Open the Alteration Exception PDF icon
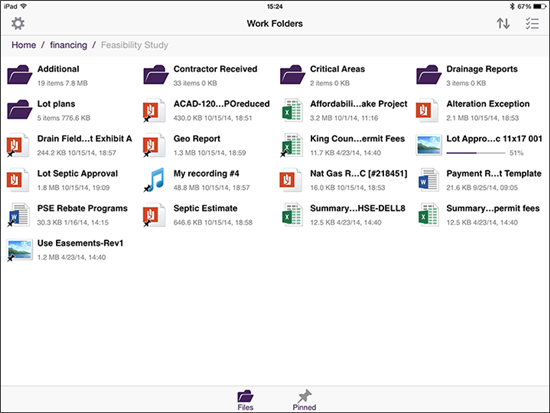Viewport: 550px width, 413px height. pos(427,110)
